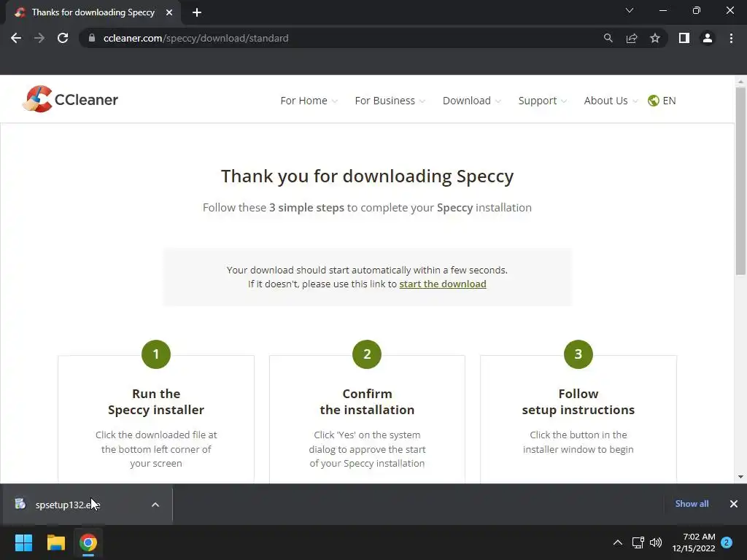
Task: Click the Confirm the installation heading
Action: pyautogui.click(x=367, y=402)
